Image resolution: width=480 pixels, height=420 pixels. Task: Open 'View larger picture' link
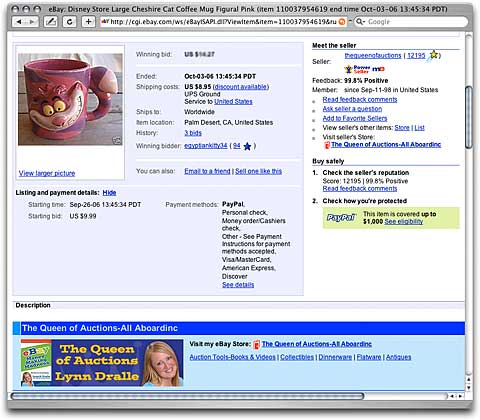47,173
